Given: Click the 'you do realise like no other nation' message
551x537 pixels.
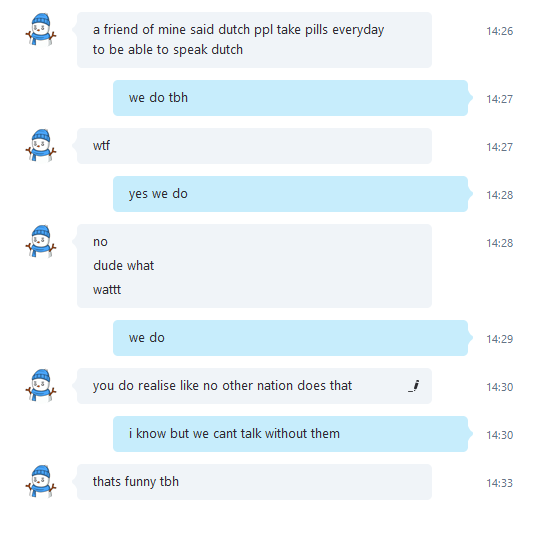Looking at the screenshot, I should 254,386.
